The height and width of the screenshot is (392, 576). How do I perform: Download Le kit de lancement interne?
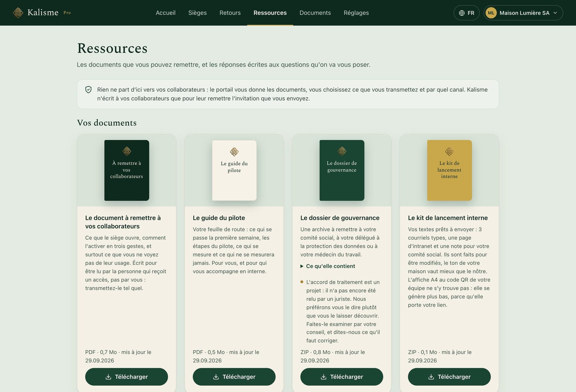click(449, 377)
